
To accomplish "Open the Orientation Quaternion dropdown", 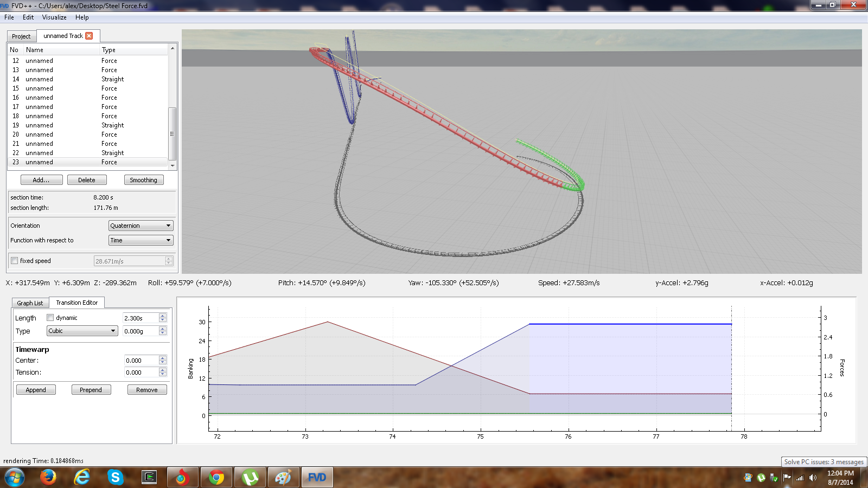I will tap(141, 226).
